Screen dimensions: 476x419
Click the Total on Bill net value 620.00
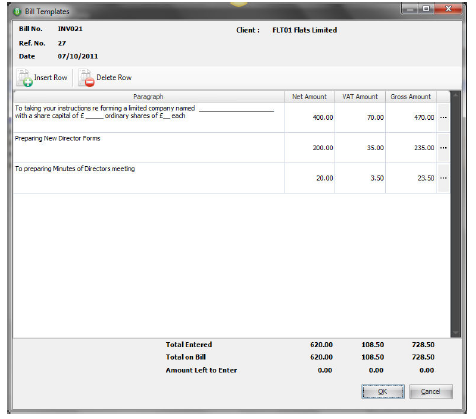coord(321,357)
